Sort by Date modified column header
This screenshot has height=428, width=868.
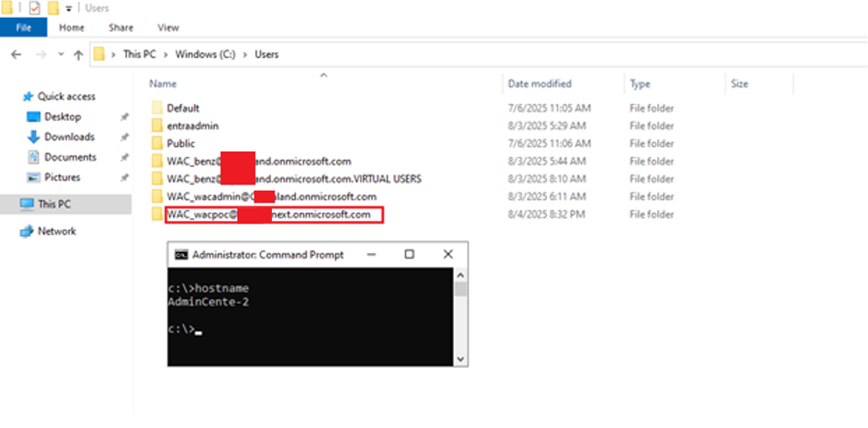coord(539,84)
